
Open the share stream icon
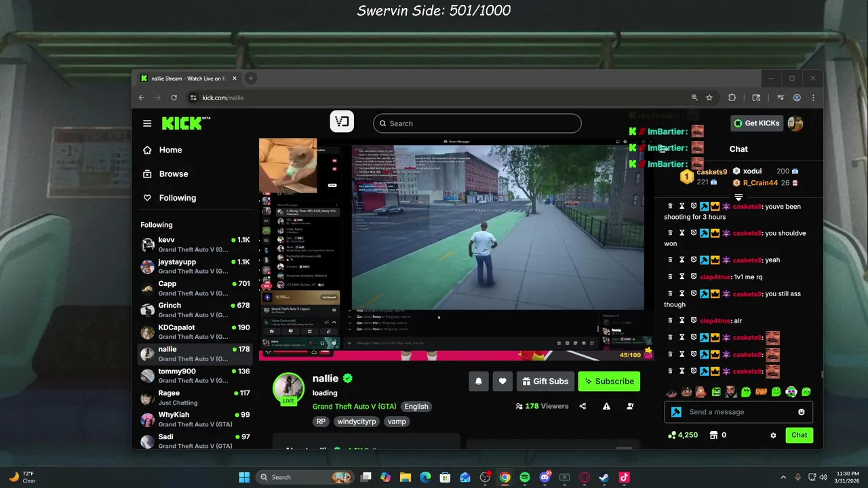tap(583, 406)
